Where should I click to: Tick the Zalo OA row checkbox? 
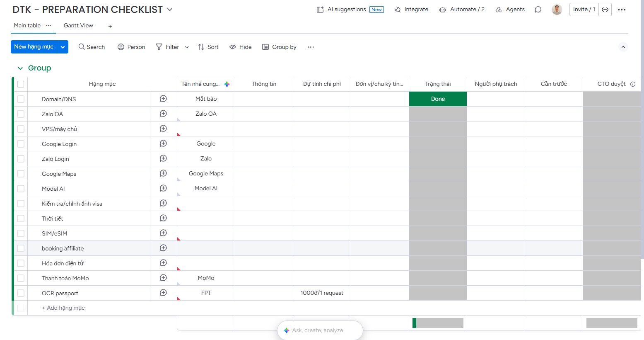coord(21,114)
